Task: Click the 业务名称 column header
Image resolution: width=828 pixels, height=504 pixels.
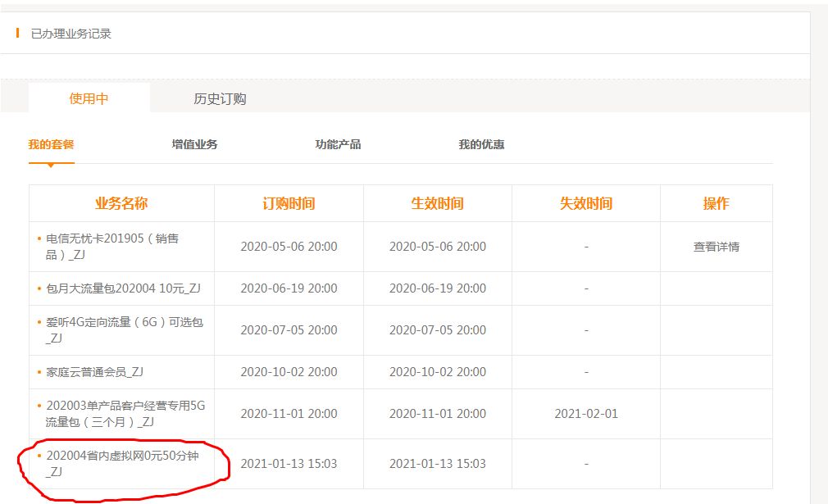Action: (121, 203)
